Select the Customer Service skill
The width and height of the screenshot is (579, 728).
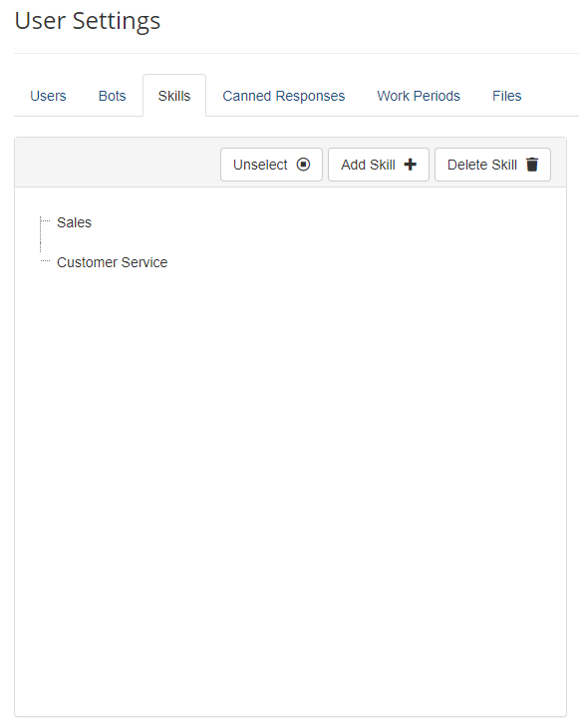112,262
